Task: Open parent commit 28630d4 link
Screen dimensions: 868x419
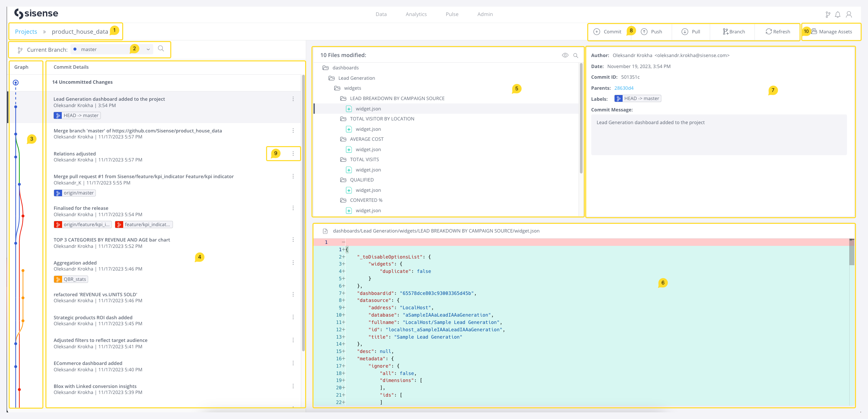Action: 624,88
